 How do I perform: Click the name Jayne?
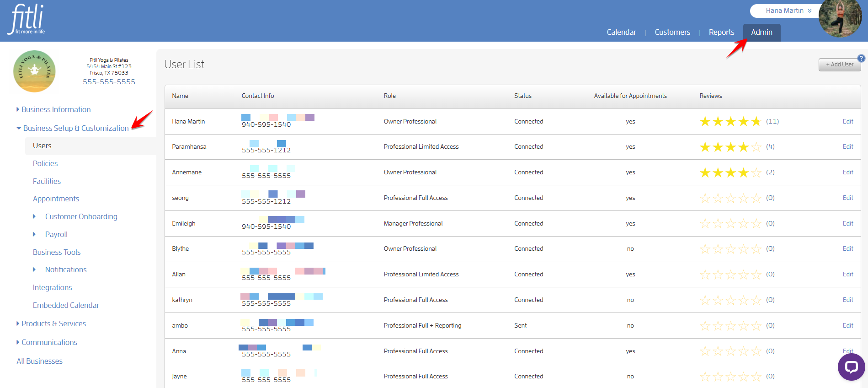(x=179, y=376)
